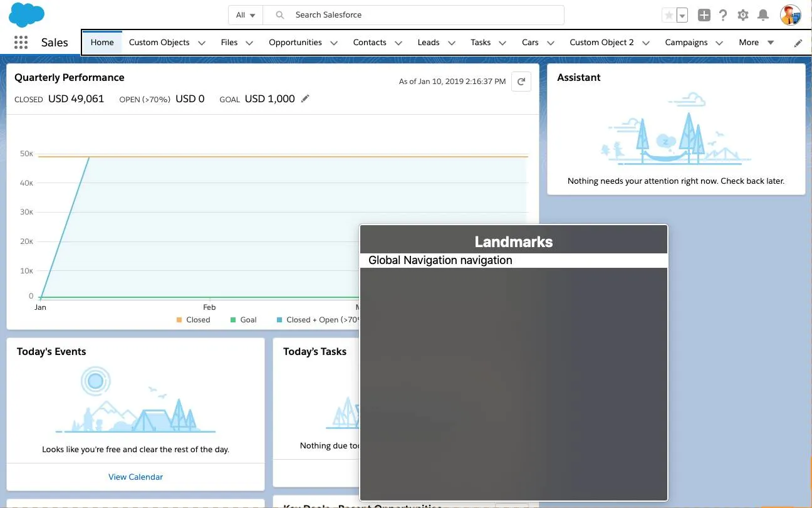Click into the Search Salesforce field

point(414,15)
